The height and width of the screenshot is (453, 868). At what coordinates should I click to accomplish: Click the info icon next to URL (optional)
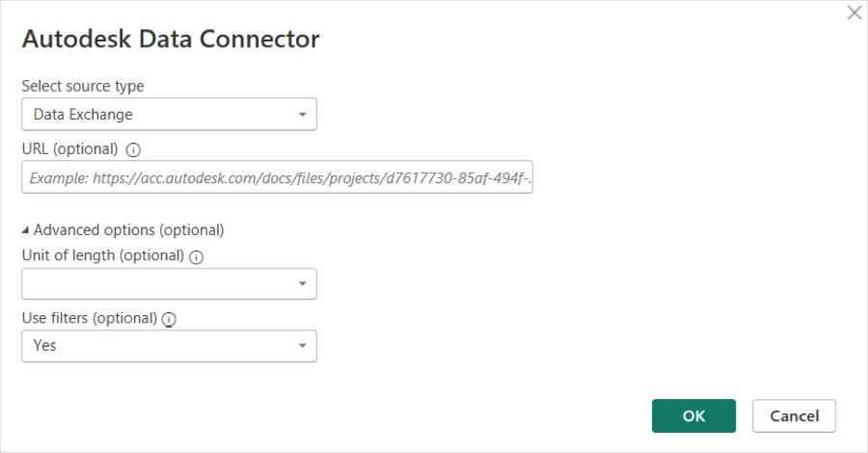pyautogui.click(x=133, y=149)
